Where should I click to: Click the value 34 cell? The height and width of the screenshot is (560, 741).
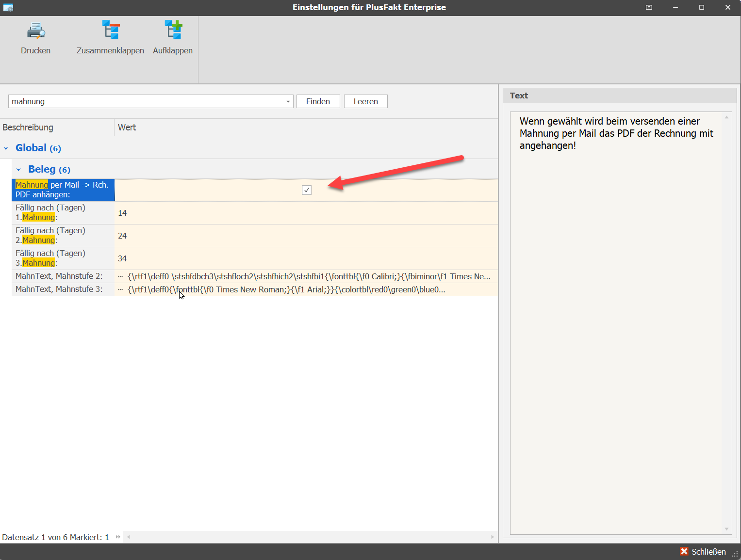point(306,258)
